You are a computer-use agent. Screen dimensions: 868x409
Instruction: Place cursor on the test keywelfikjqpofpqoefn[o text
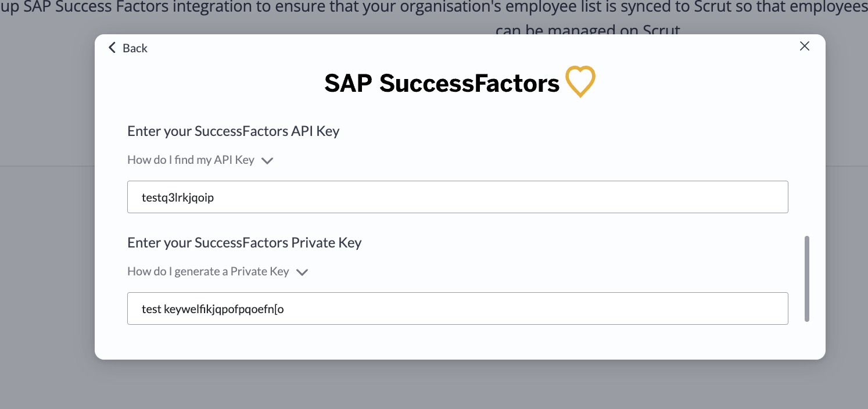coord(213,309)
